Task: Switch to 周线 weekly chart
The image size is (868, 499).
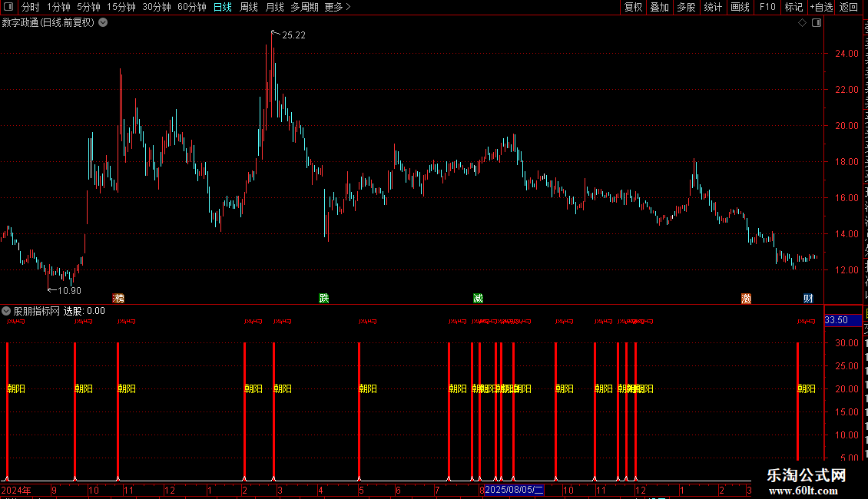Action: coord(249,7)
